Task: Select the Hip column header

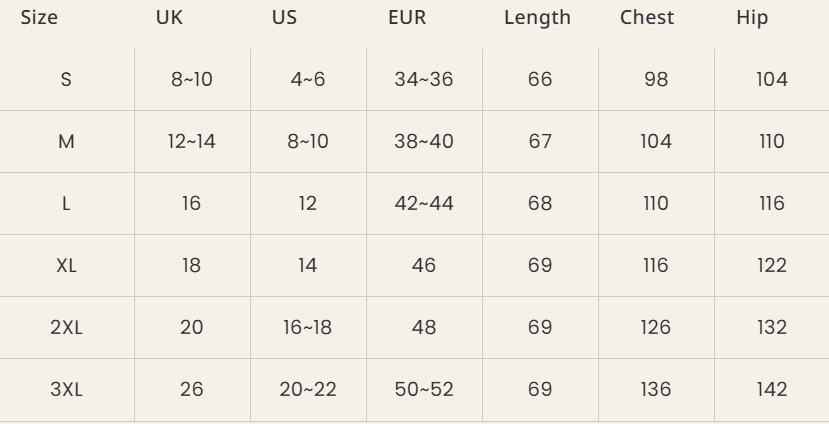Action: (752, 18)
